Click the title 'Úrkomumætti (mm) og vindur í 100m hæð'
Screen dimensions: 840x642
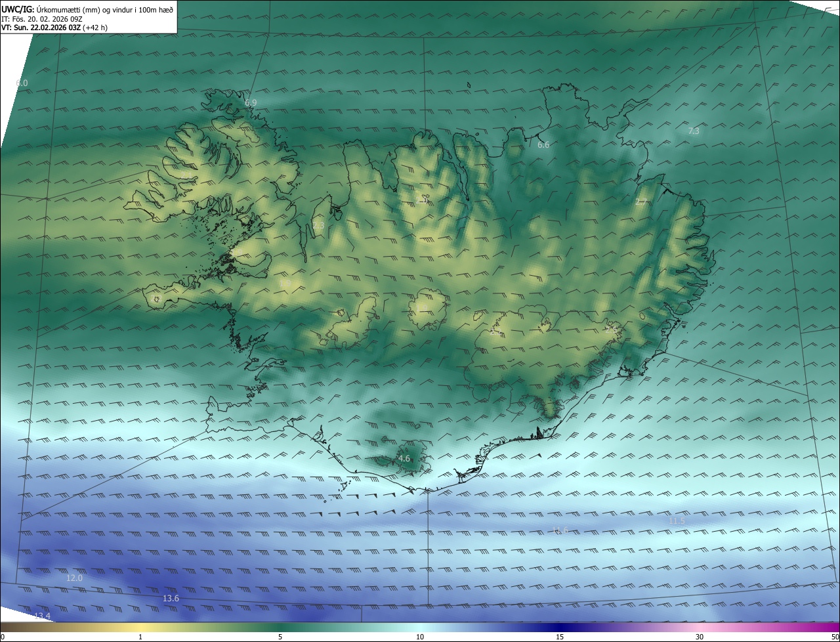[104, 9]
